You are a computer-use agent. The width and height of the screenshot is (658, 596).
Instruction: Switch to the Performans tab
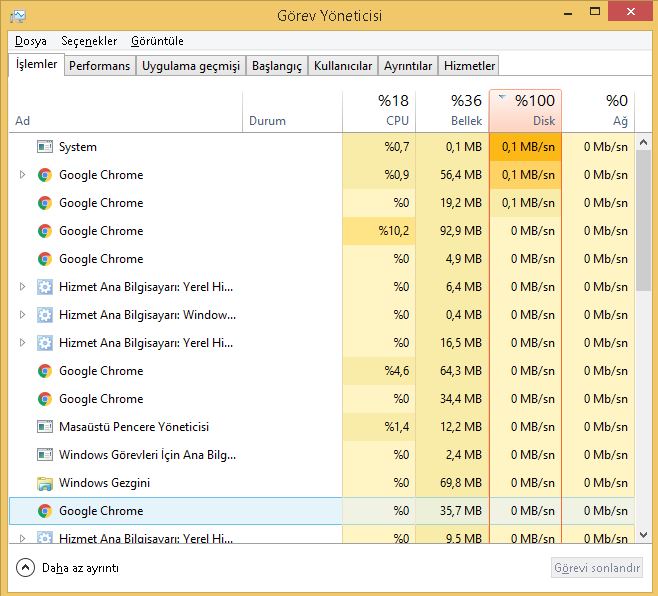pyautogui.click(x=99, y=66)
